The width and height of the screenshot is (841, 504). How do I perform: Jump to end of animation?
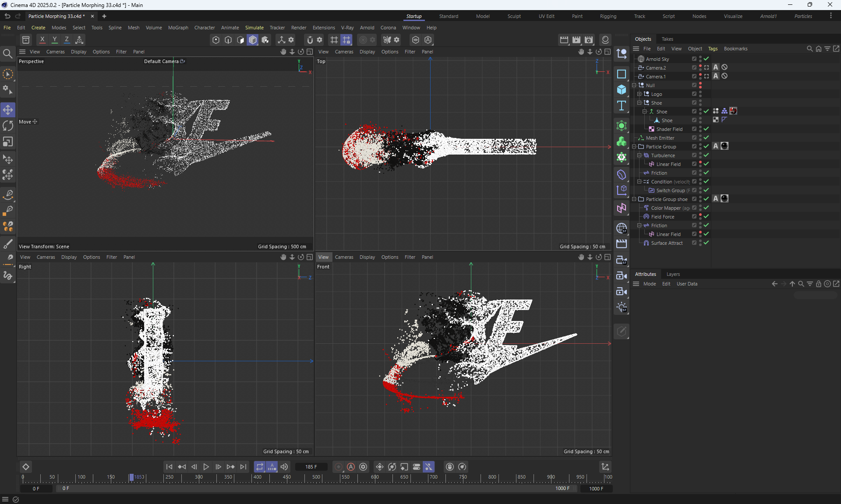(x=243, y=467)
